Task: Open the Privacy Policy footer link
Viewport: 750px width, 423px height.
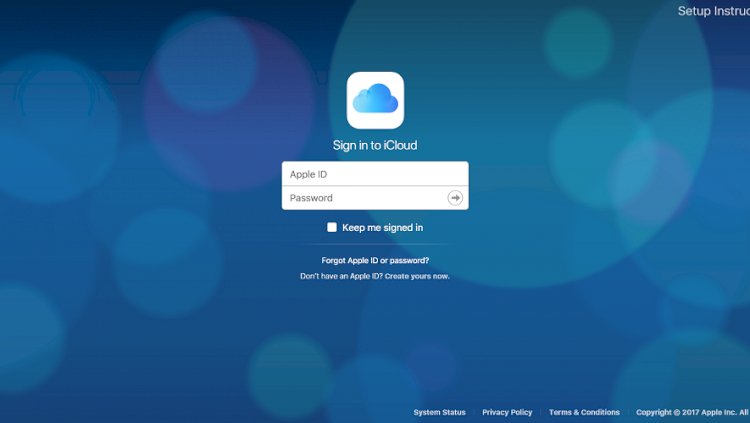Action: [x=507, y=412]
